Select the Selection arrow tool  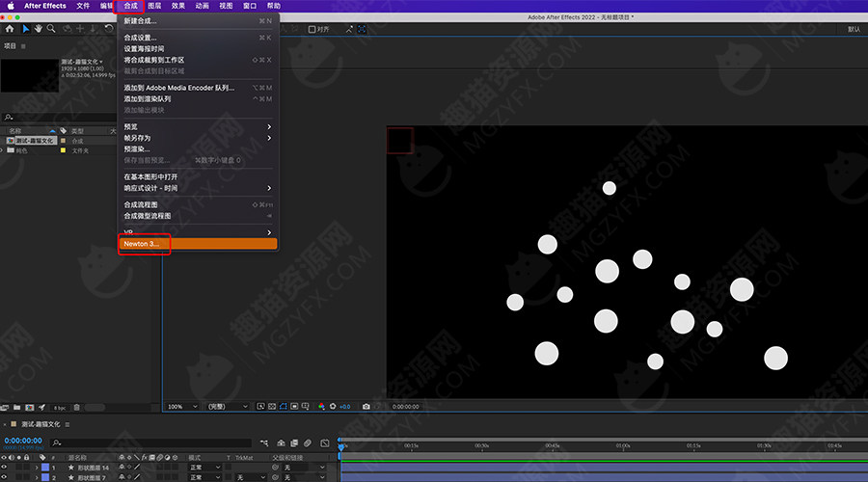(x=26, y=29)
